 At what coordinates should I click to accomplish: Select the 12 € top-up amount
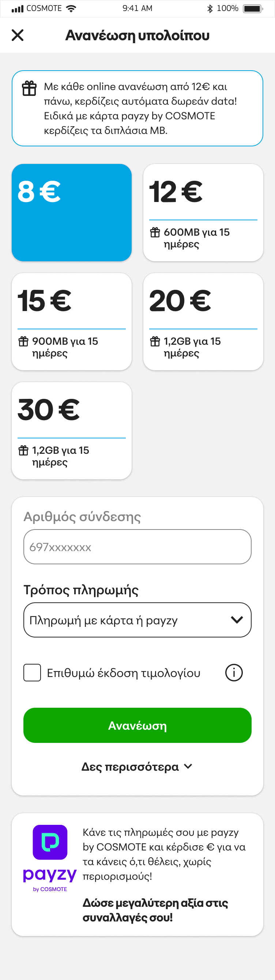(x=203, y=212)
